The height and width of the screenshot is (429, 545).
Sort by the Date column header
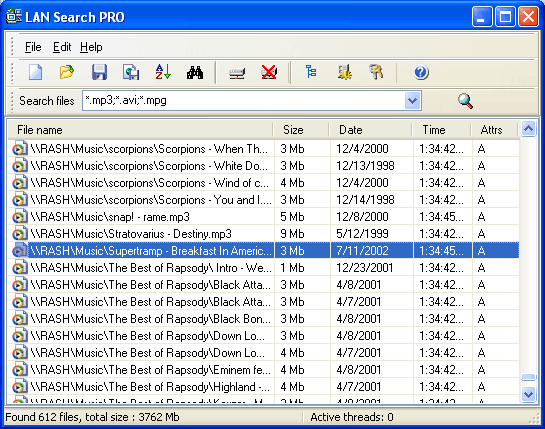(371, 130)
